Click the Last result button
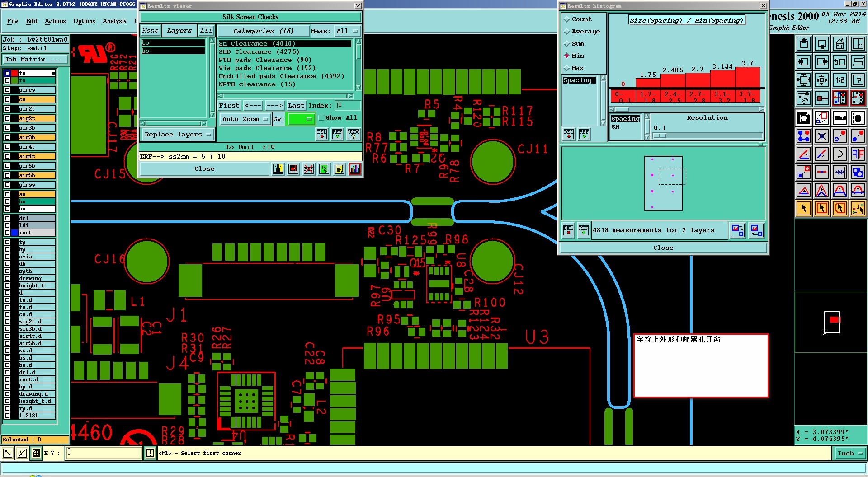The width and height of the screenshot is (868, 477). point(296,106)
